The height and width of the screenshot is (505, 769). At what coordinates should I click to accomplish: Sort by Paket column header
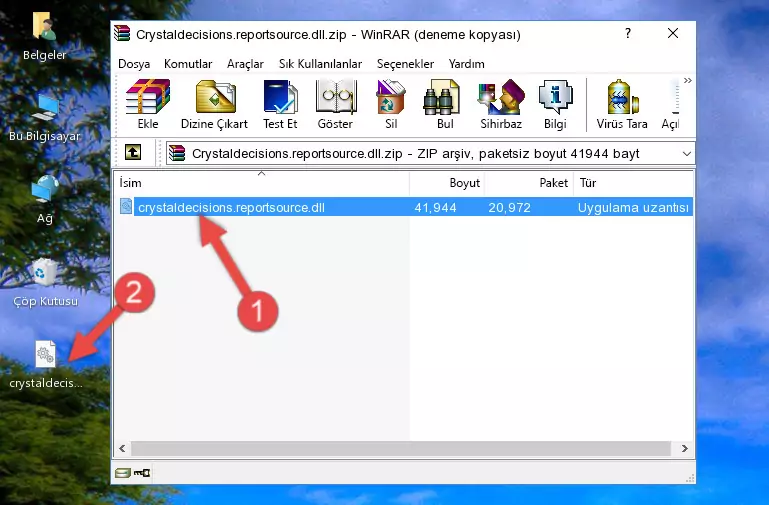pyautogui.click(x=529, y=182)
